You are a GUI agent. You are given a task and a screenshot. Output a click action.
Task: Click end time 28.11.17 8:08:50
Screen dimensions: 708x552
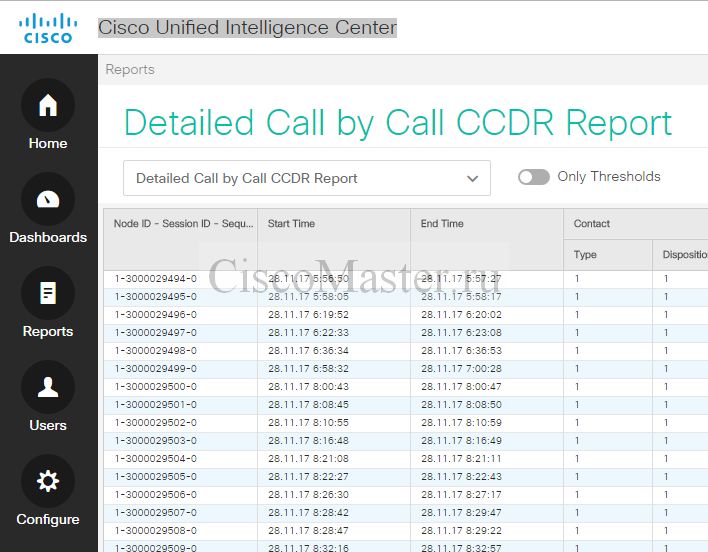461,405
